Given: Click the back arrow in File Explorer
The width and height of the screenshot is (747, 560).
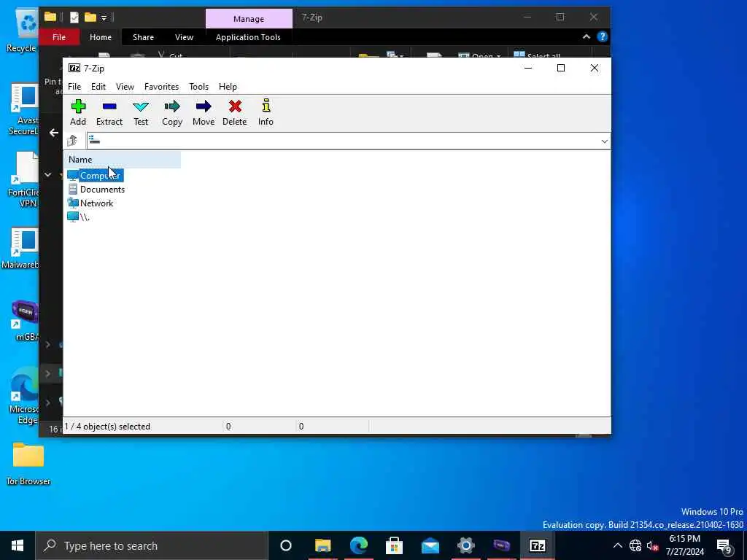Looking at the screenshot, I should tap(54, 133).
